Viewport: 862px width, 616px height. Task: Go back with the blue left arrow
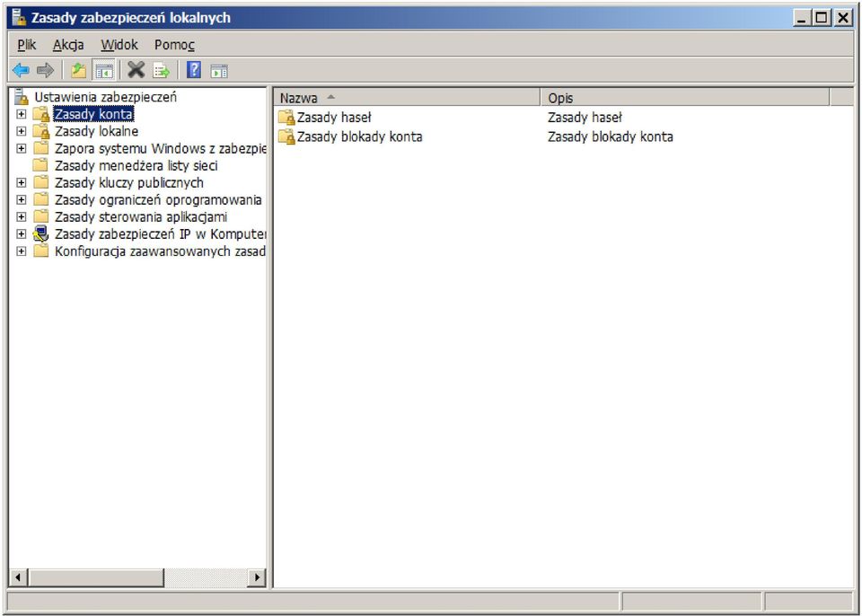[21, 70]
